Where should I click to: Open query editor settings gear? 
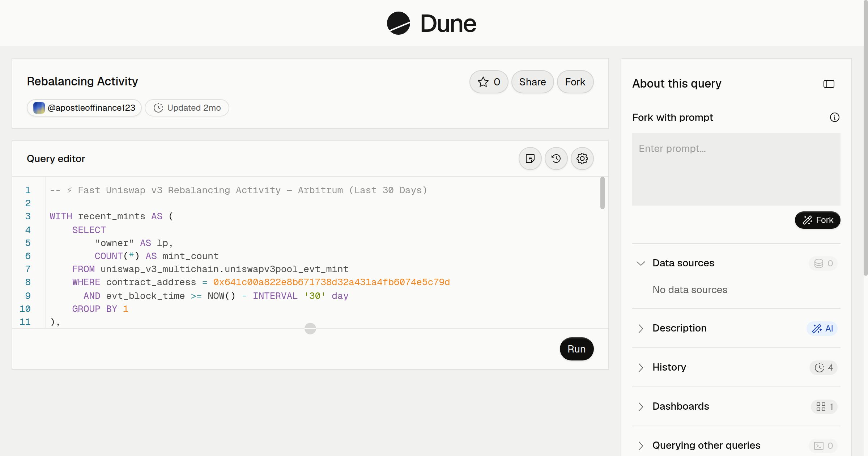click(x=582, y=159)
